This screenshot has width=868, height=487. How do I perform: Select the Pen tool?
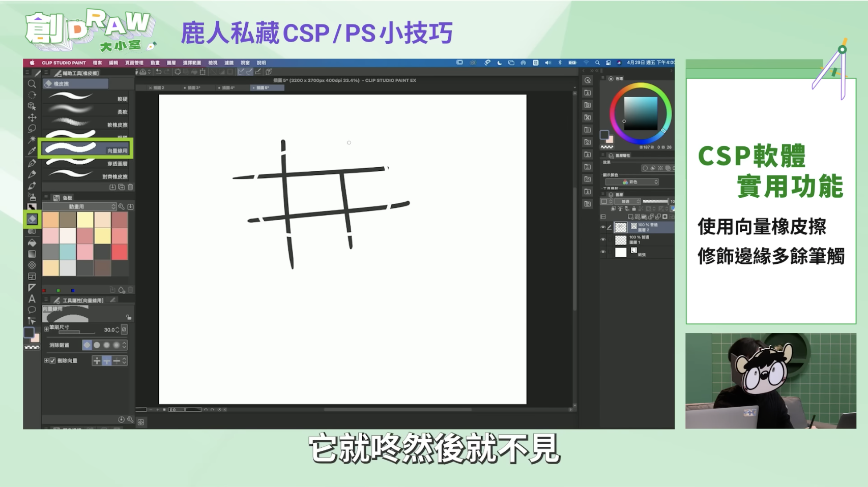32,164
